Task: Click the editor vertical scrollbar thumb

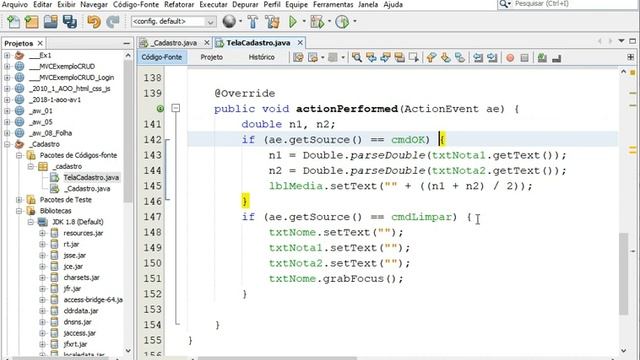Action: [x=623, y=273]
